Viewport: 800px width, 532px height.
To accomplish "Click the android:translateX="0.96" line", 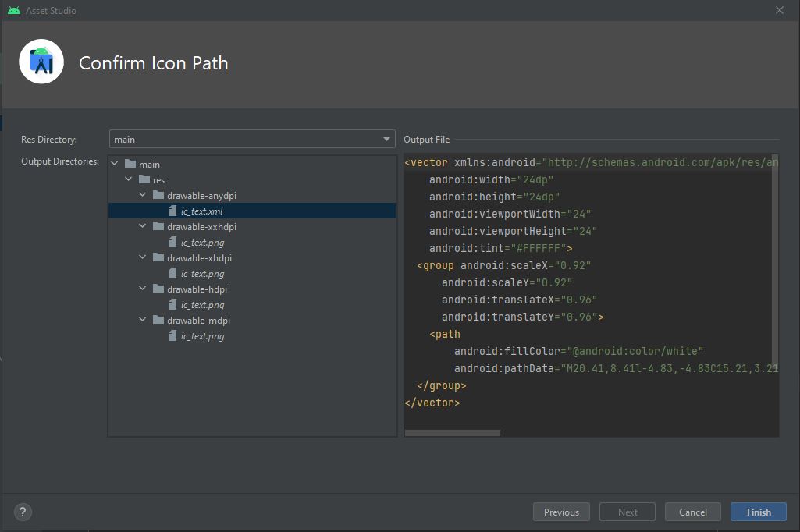I will coord(519,300).
